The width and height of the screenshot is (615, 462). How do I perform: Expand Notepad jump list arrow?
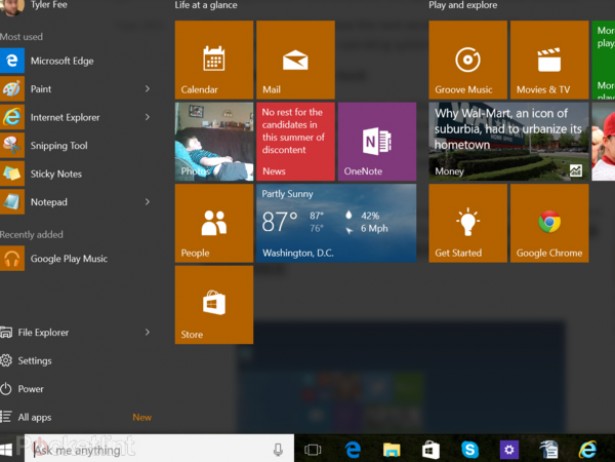tap(147, 202)
